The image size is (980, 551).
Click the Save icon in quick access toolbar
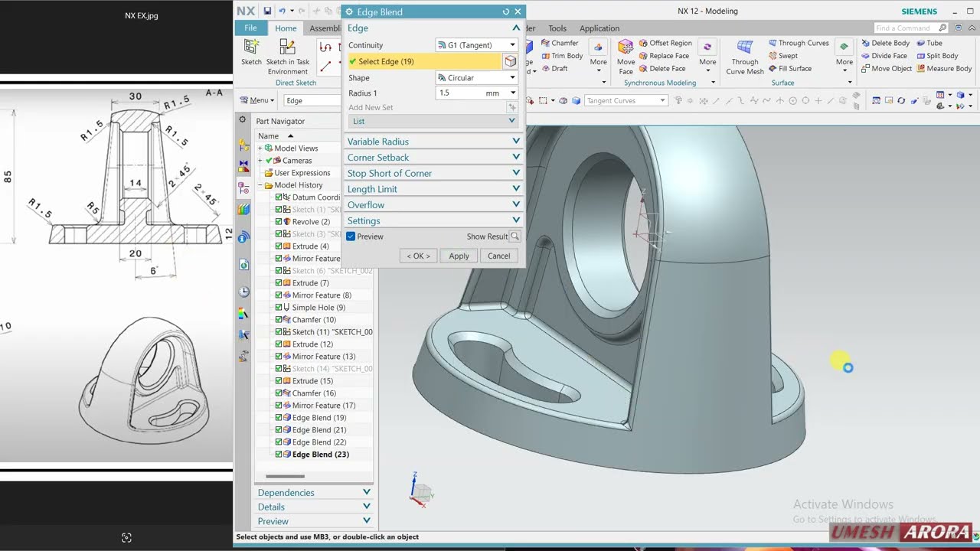click(x=267, y=11)
